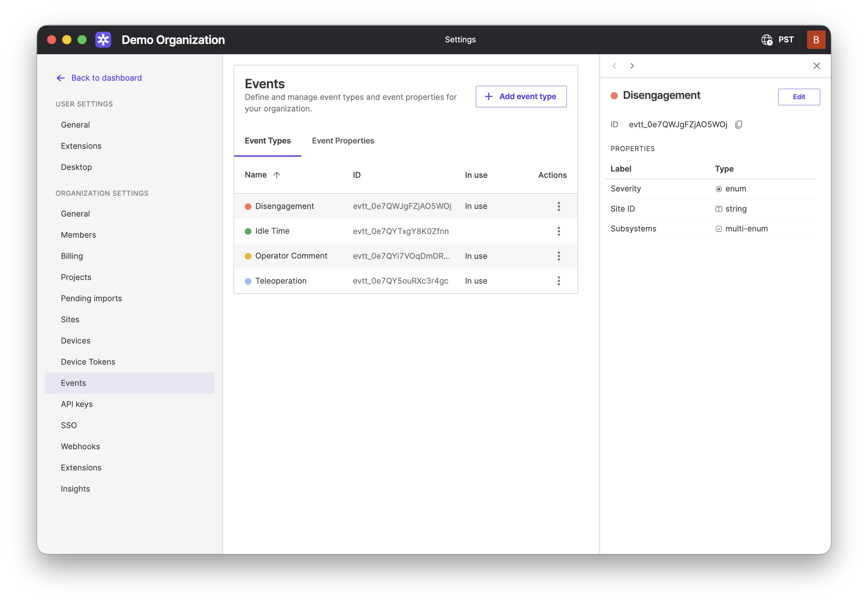
Task: Close the Disengagement details panel
Action: click(x=816, y=66)
